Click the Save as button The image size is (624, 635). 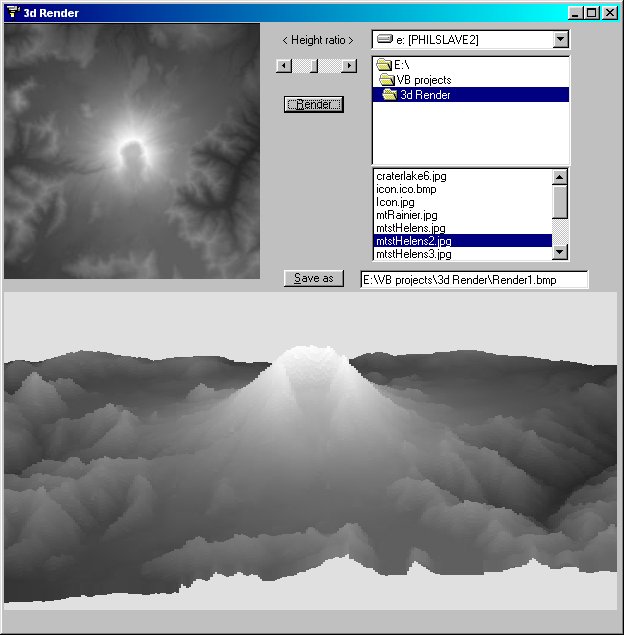tap(314, 278)
